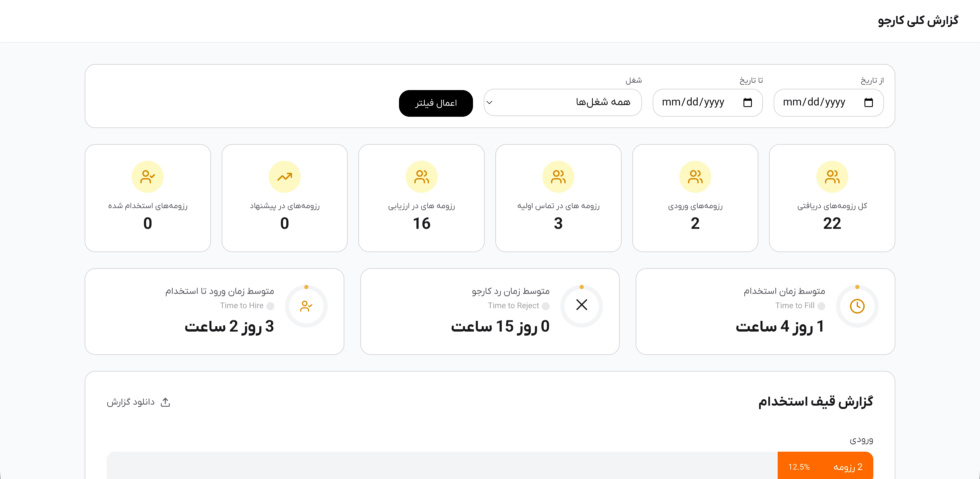Click the hired resumes user-check icon
Image resolution: width=980 pixels, height=479 pixels.
[148, 177]
